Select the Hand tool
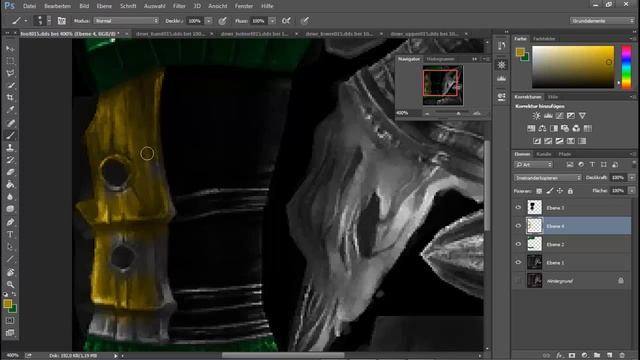 tap(10, 272)
